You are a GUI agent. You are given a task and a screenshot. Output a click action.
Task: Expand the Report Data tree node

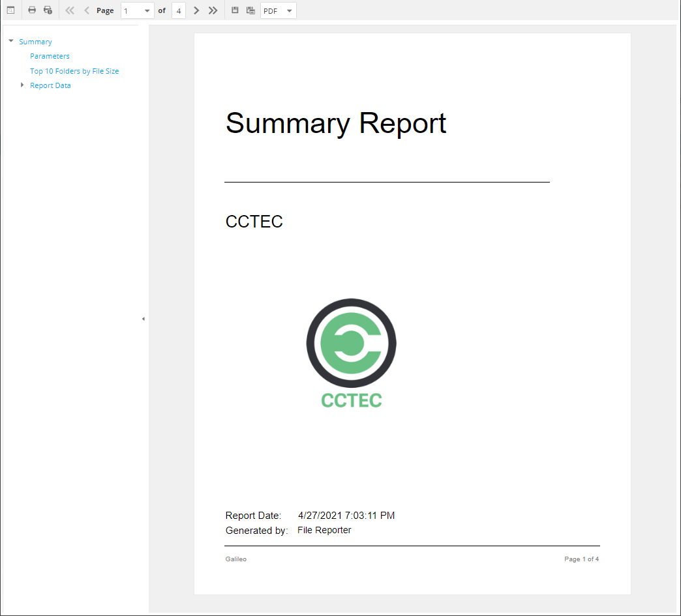[22, 85]
